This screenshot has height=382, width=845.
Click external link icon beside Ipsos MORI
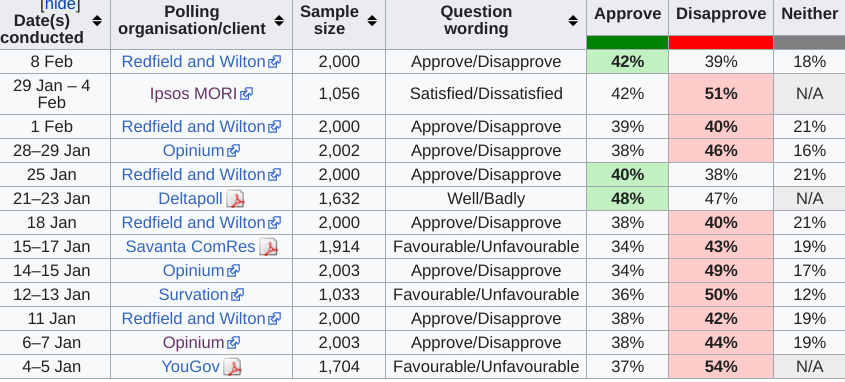(246, 94)
